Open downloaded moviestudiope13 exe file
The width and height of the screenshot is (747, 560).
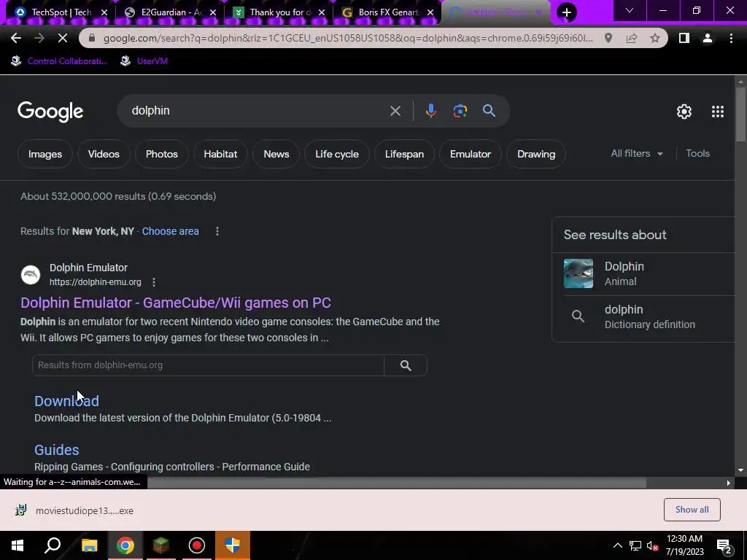click(74, 510)
